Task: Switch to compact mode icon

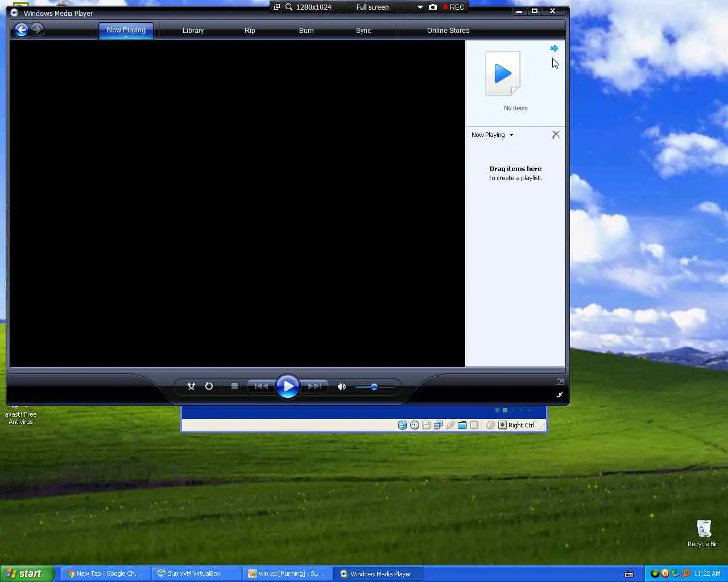Action: pos(560,394)
